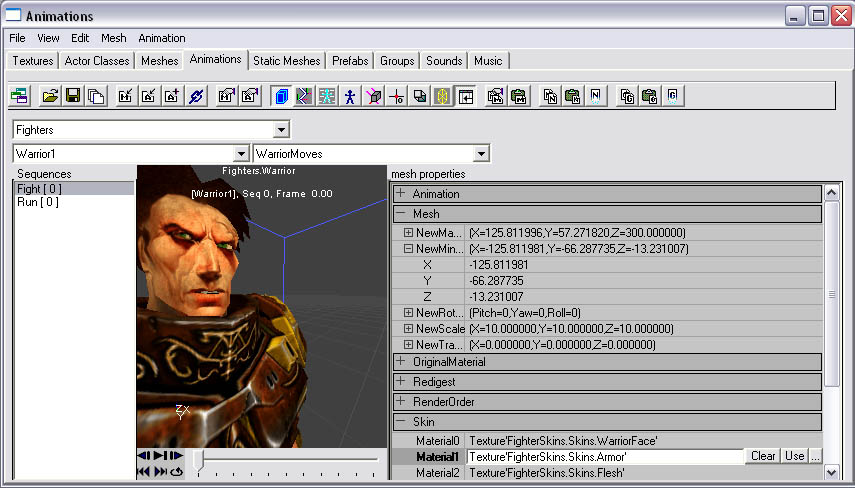Click the Clear button for Material1
The width and height of the screenshot is (855, 488).
[x=763, y=456]
